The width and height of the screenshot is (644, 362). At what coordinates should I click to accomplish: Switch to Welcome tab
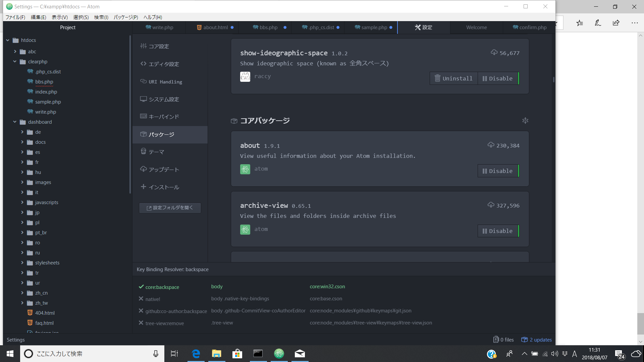(x=476, y=27)
